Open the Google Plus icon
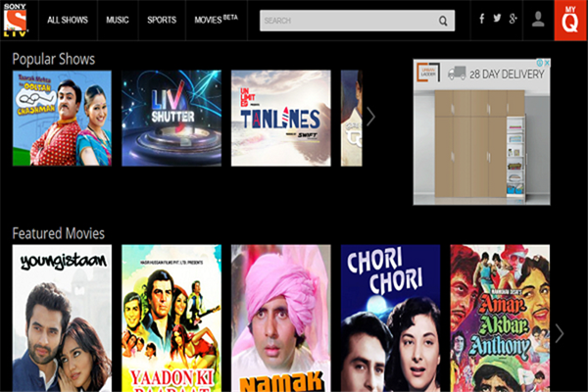588x392 pixels. pyautogui.click(x=514, y=19)
